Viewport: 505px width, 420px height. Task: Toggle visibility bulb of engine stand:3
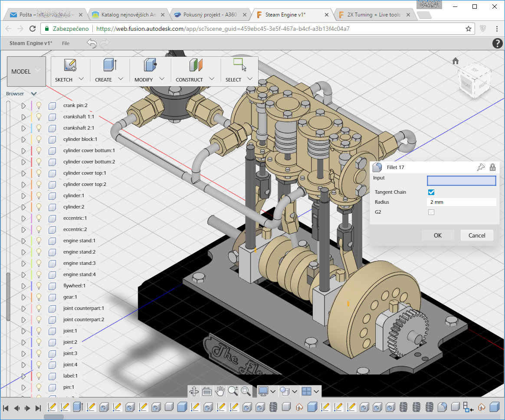[x=39, y=263]
